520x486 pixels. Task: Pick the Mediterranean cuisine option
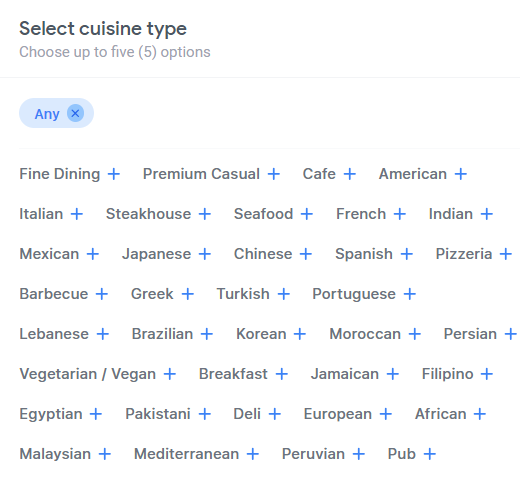tap(186, 454)
